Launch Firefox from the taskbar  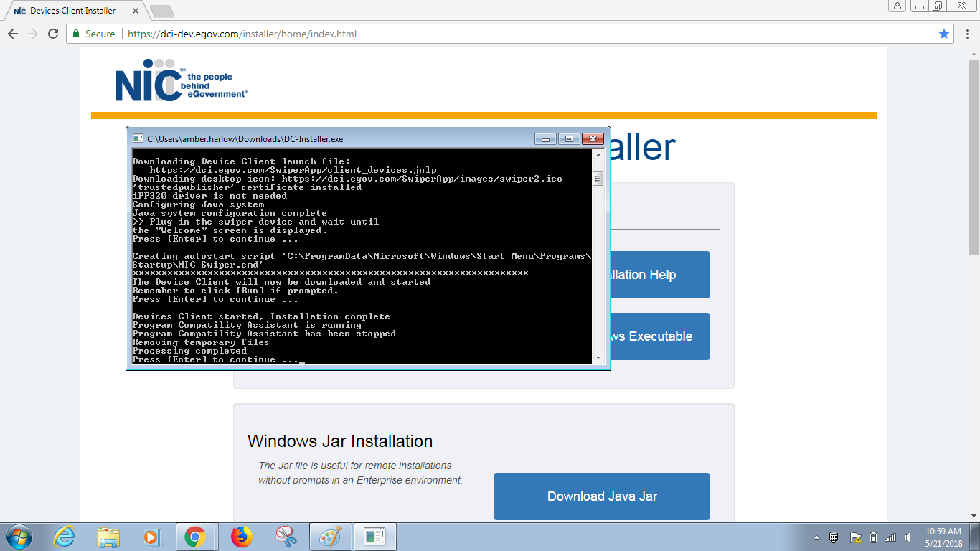coord(242,537)
